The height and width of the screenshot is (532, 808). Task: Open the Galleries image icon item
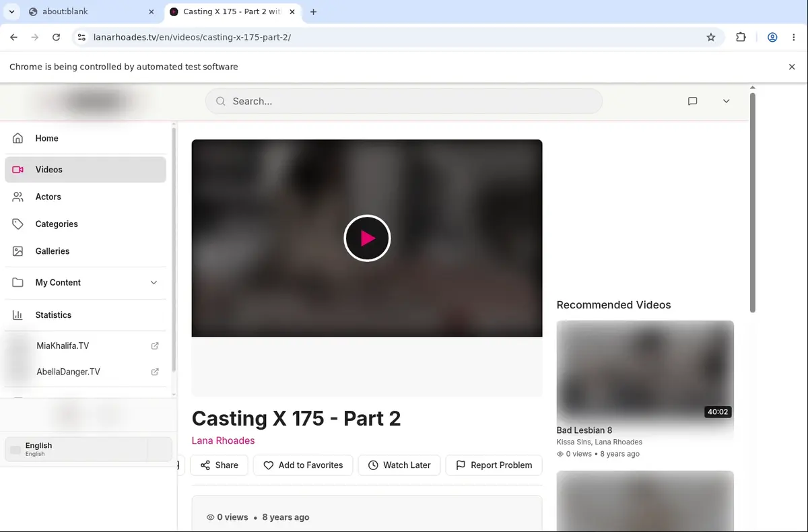pyautogui.click(x=18, y=251)
